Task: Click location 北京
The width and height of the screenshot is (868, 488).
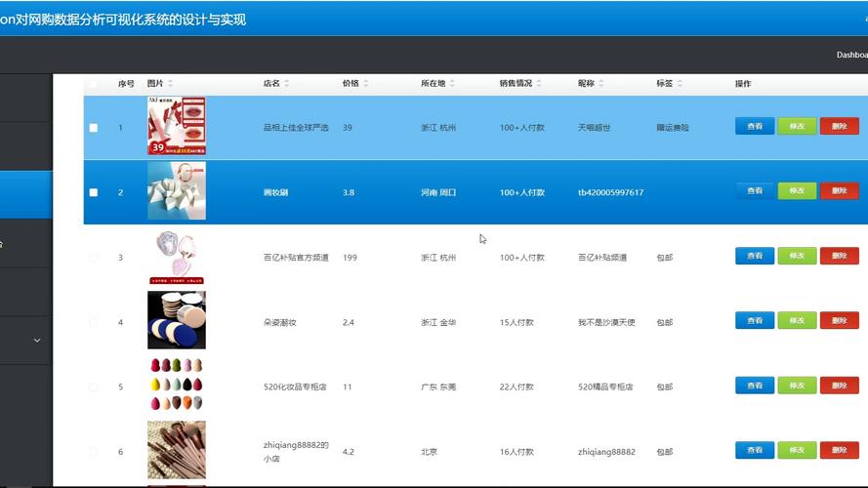Action: coord(429,452)
